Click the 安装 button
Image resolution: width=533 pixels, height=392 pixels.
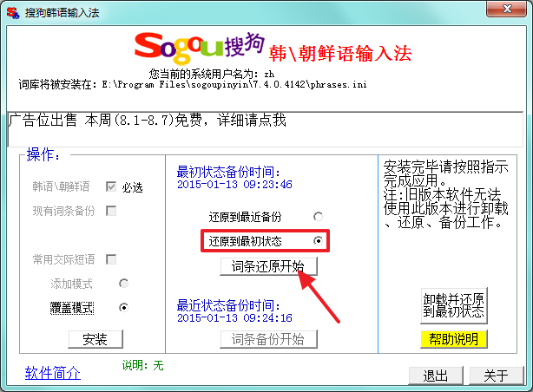click(95, 339)
